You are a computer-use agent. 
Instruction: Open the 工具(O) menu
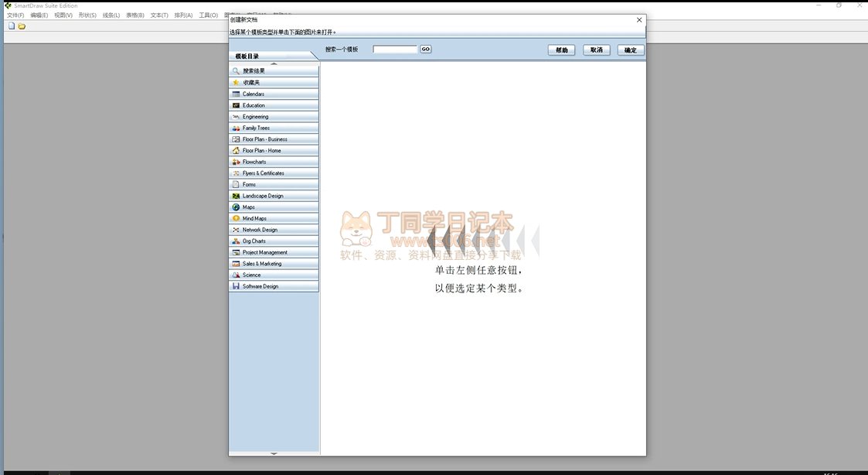tap(209, 15)
